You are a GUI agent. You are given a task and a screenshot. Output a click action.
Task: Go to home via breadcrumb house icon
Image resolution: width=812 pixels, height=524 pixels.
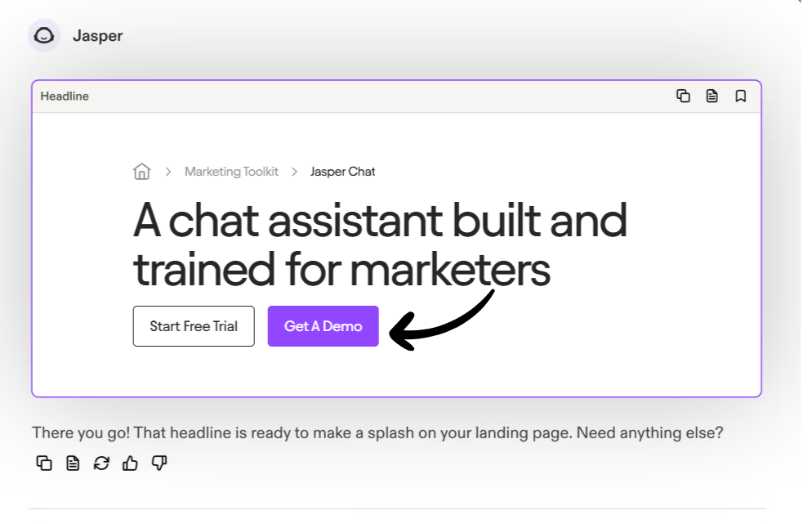pyautogui.click(x=141, y=172)
